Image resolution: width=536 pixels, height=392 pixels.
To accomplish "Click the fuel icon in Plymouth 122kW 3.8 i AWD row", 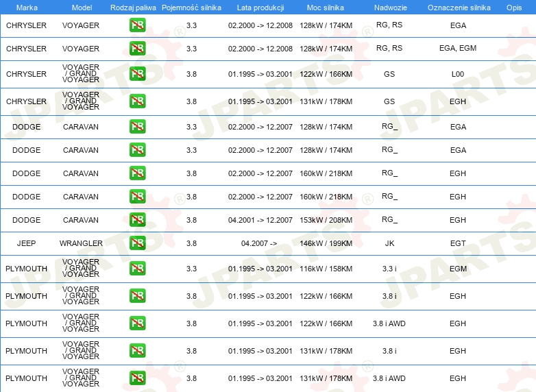I will coord(137,323).
